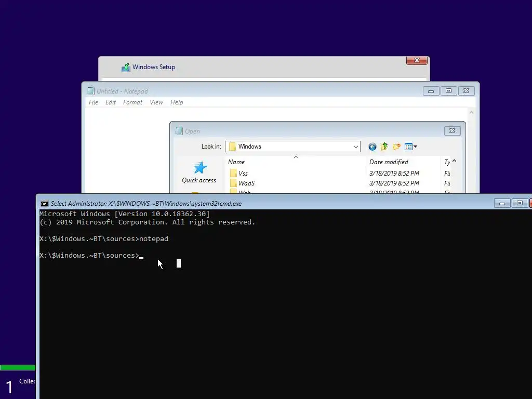
Task: Click the Windows Setup title text
Action: [x=154, y=67]
